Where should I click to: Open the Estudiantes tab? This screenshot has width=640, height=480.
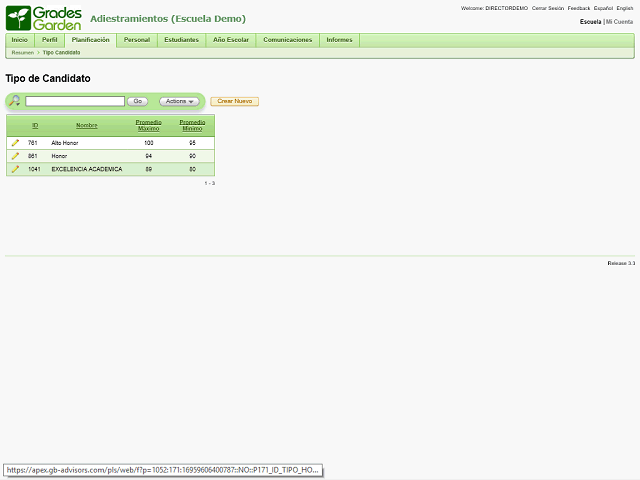click(x=181, y=40)
